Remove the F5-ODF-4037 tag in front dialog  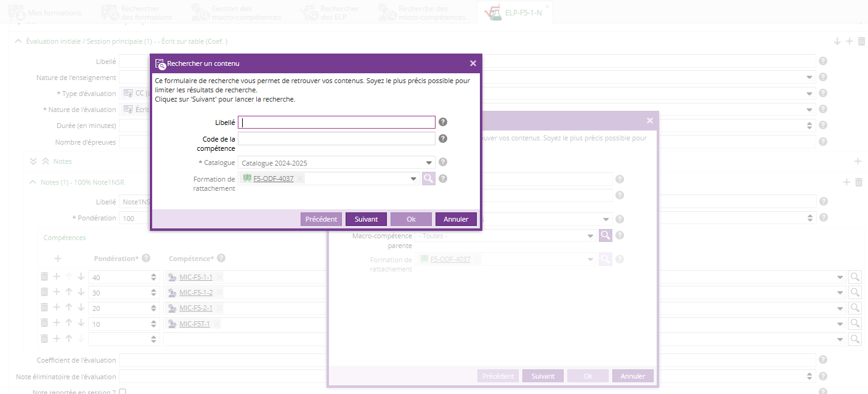click(300, 179)
